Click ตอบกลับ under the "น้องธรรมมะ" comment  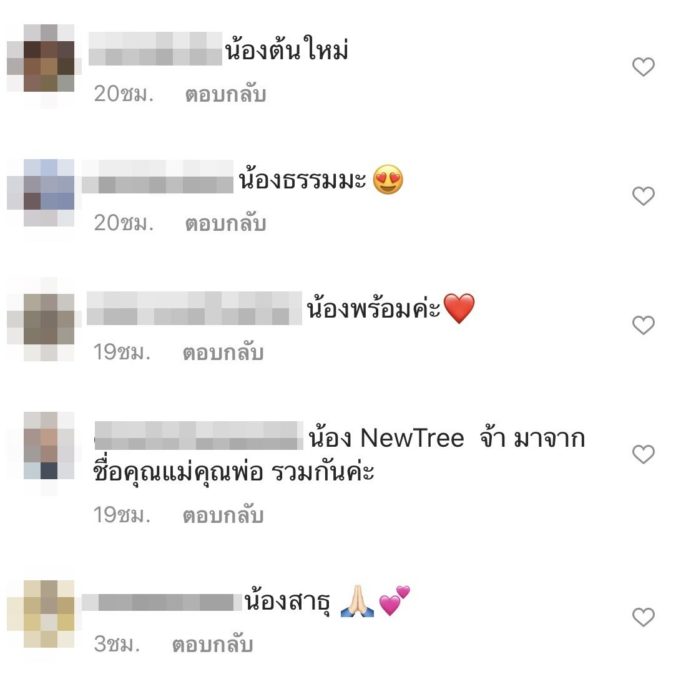coord(225,223)
